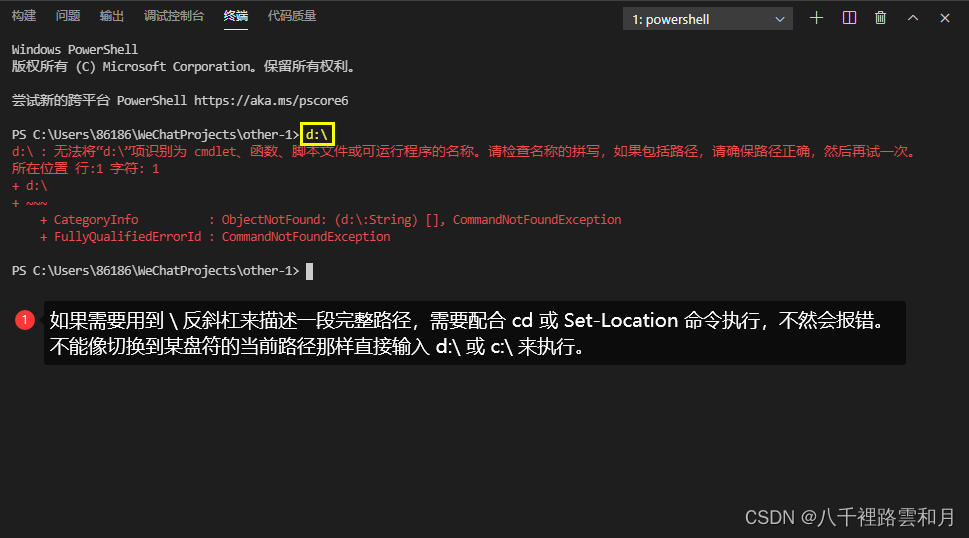969x538 pixels.
Task: Switch to the 构建 tab
Action: (24, 15)
